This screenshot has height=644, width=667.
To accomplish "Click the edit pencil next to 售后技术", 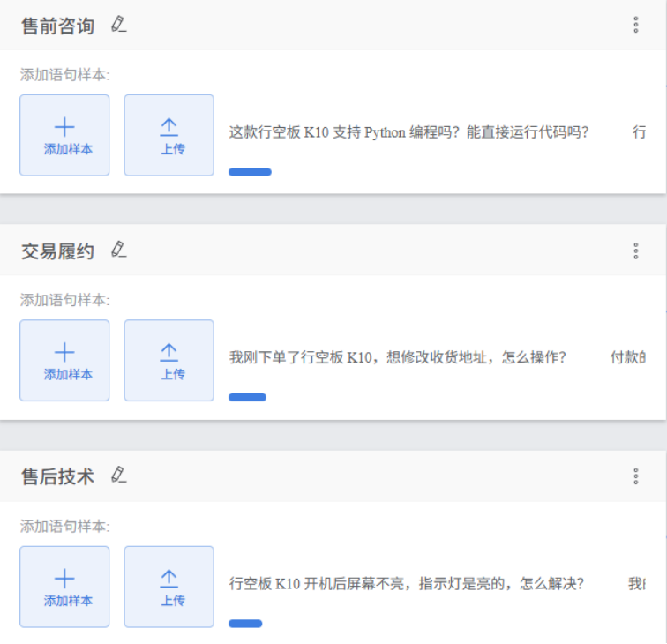I will (119, 476).
